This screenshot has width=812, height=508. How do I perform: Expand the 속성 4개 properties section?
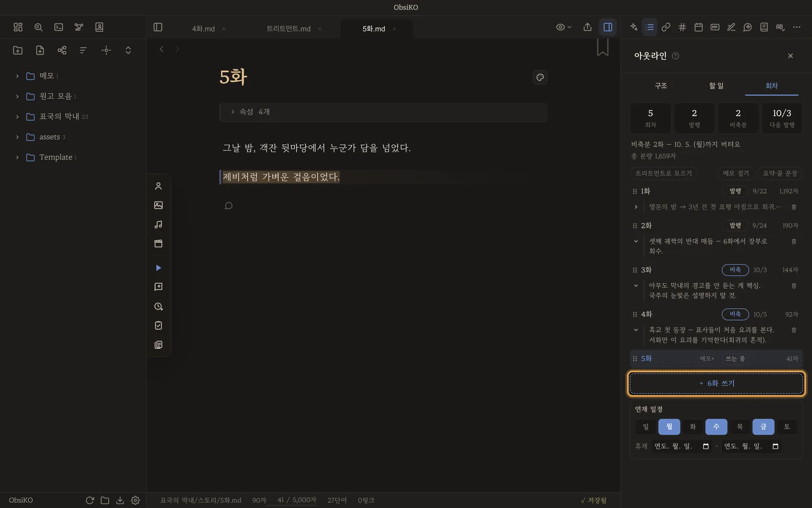(383, 112)
